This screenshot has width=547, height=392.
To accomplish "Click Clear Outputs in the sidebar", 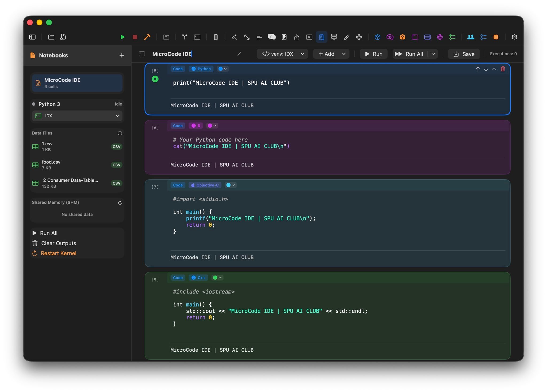I will pos(54,243).
